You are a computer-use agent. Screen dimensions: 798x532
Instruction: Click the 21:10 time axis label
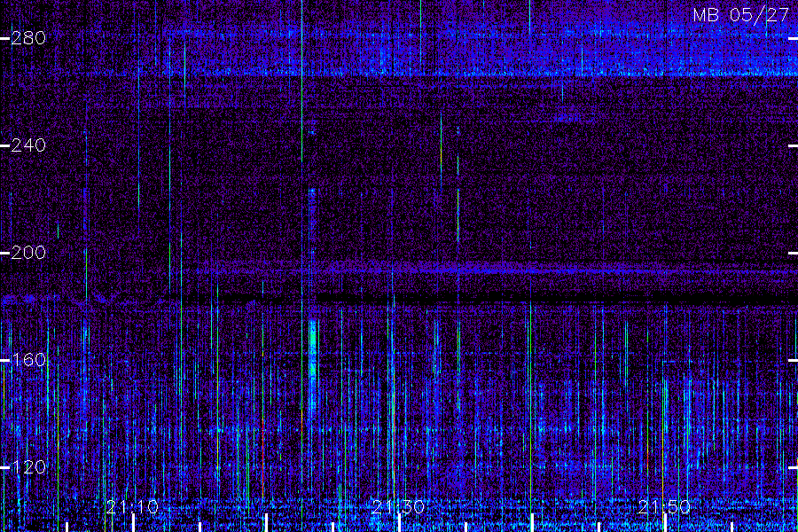133,507
